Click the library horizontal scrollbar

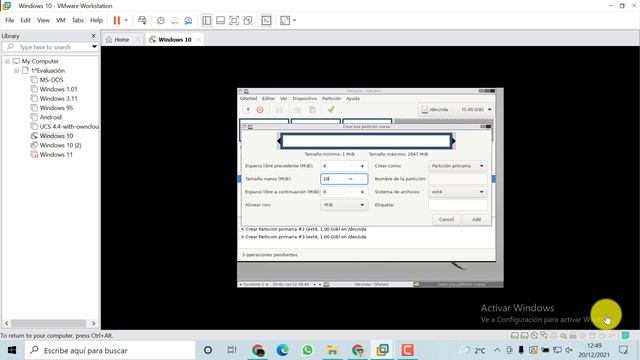click(48, 323)
